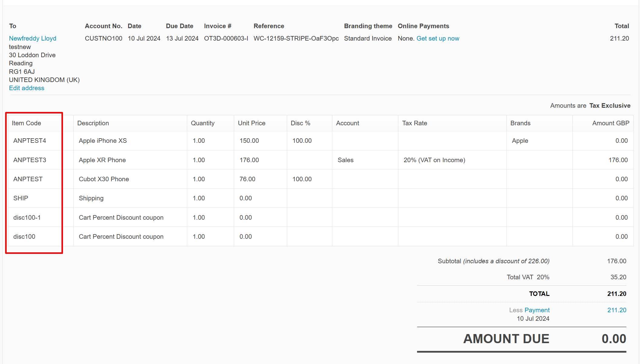
Task: Click the Apple brand cell
Action: 520,141
